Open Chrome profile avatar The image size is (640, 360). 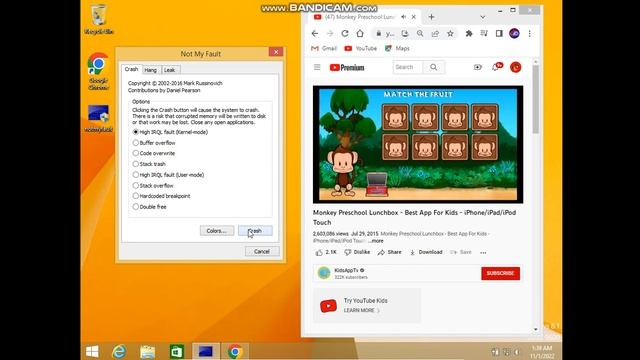514,33
